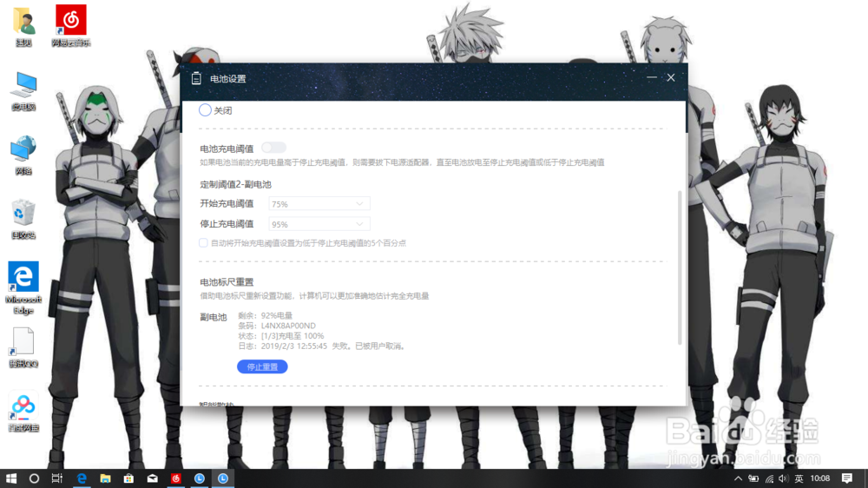Minimize the 电池设置 window

[x=652, y=78]
